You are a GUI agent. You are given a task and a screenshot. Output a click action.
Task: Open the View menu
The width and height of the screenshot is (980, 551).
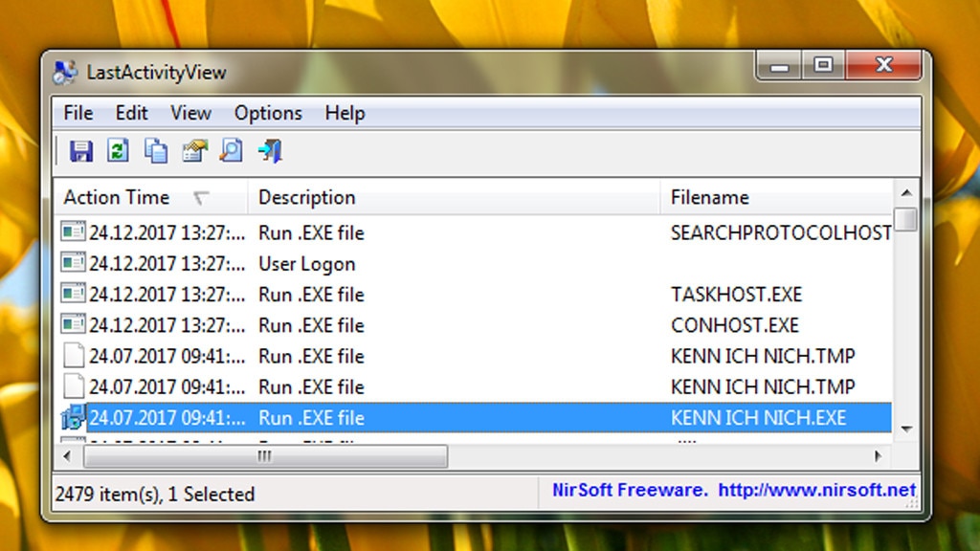pyautogui.click(x=190, y=113)
